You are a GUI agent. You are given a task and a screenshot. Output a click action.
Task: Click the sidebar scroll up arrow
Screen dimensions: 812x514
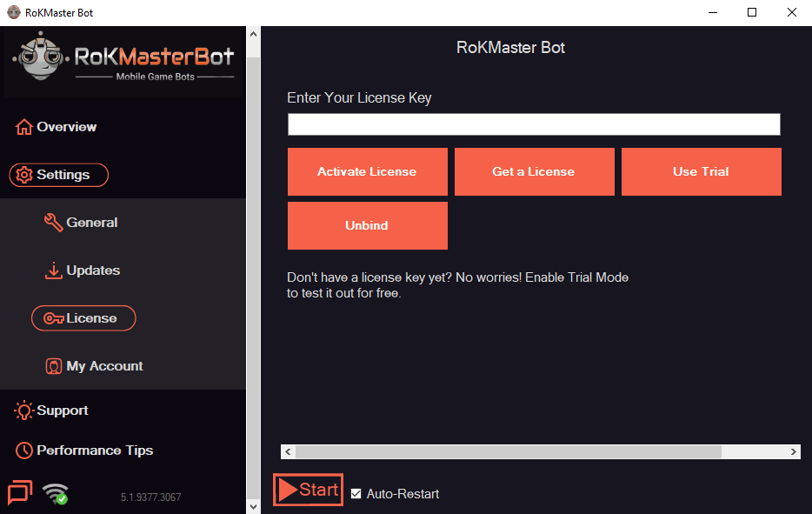(x=253, y=34)
